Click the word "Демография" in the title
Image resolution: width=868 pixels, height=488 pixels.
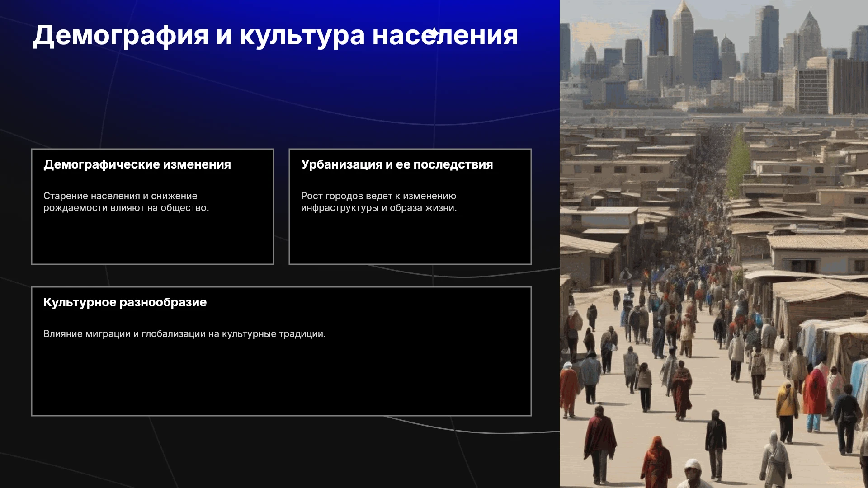120,35
